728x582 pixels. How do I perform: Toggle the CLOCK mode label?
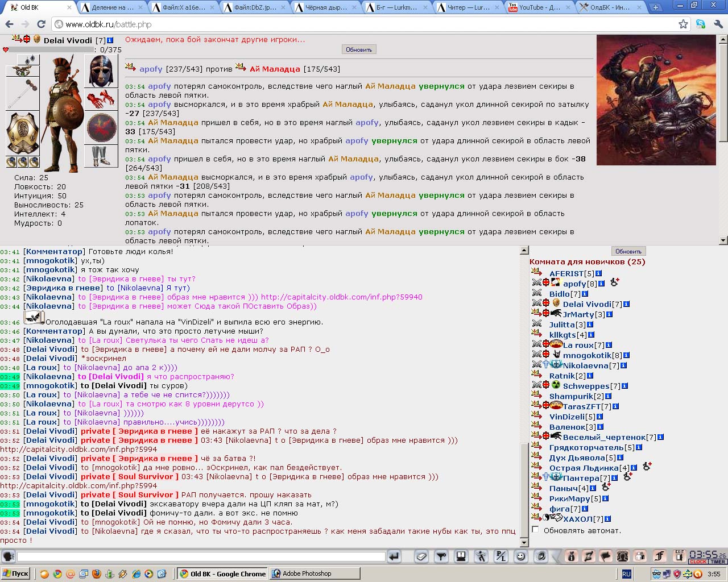pos(698,562)
